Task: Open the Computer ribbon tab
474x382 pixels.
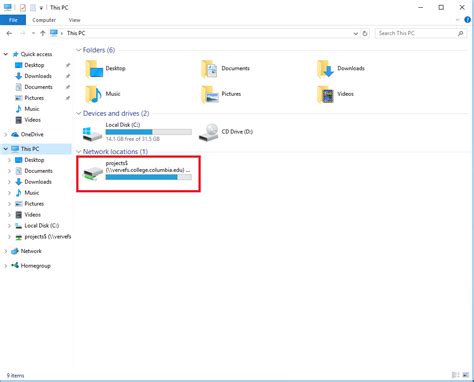Action: [x=44, y=20]
